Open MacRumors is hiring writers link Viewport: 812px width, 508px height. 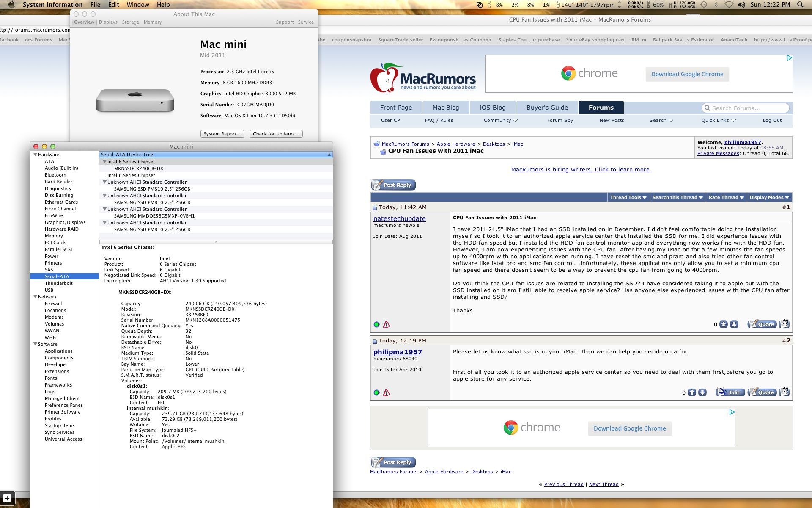(x=581, y=170)
